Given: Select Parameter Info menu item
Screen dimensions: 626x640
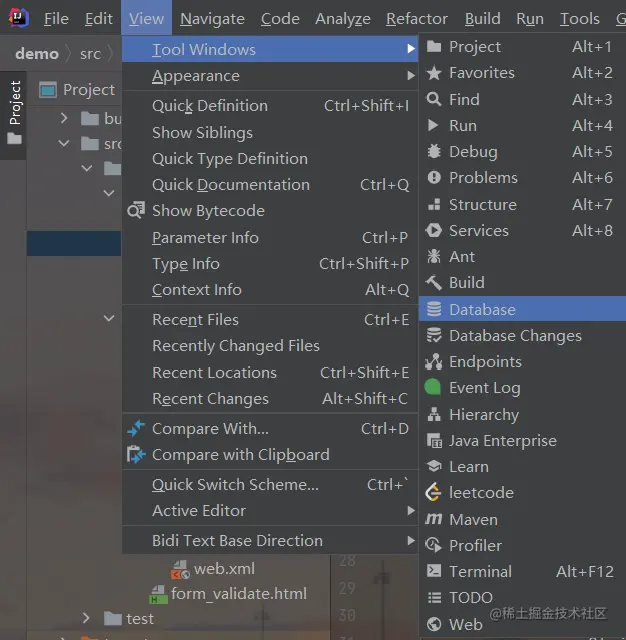Looking at the screenshot, I should 270,237.
